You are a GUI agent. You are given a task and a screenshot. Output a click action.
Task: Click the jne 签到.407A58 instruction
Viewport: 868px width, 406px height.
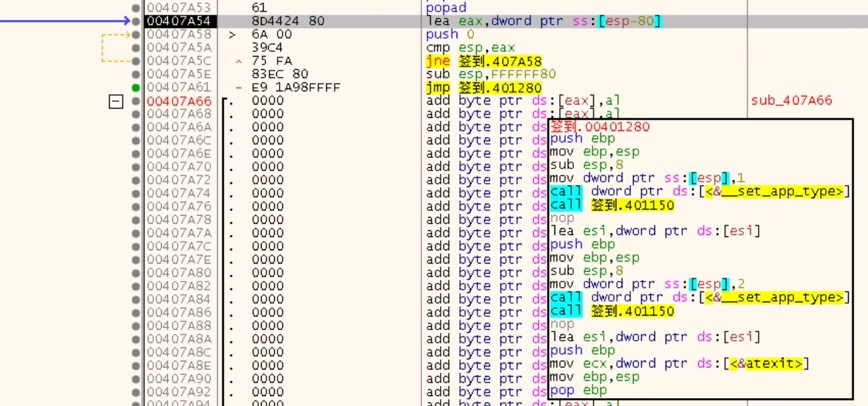(x=484, y=61)
